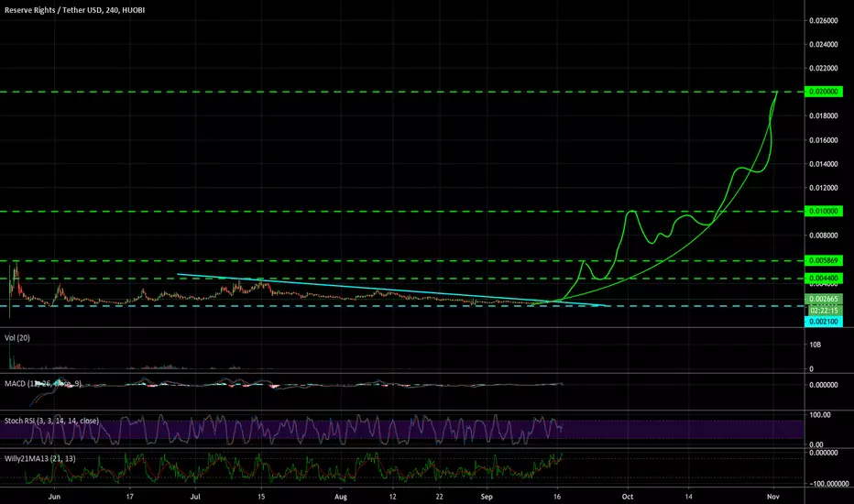The height and width of the screenshot is (504, 854).
Task: Select the 10B volume scale label
Action: (815, 345)
